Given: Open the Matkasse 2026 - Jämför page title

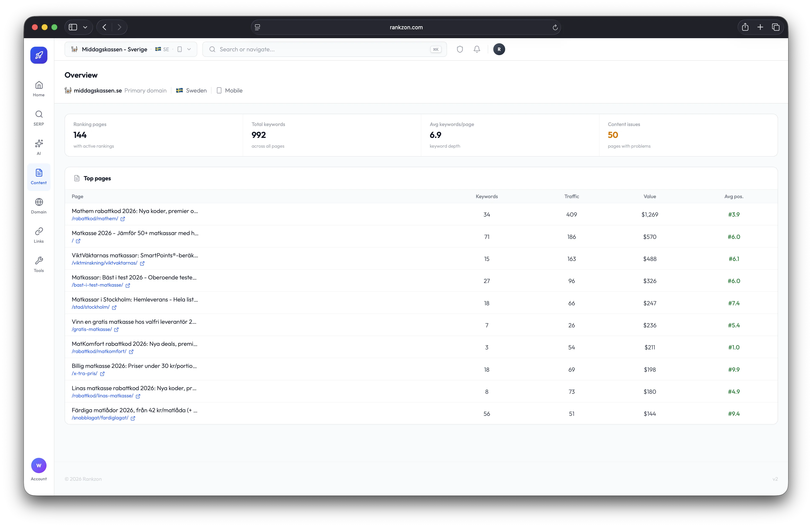Looking at the screenshot, I should (135, 233).
